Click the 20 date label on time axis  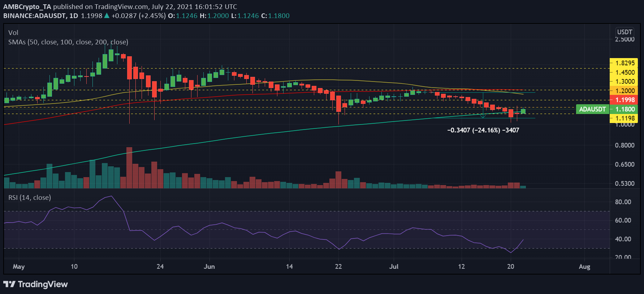coord(511,267)
